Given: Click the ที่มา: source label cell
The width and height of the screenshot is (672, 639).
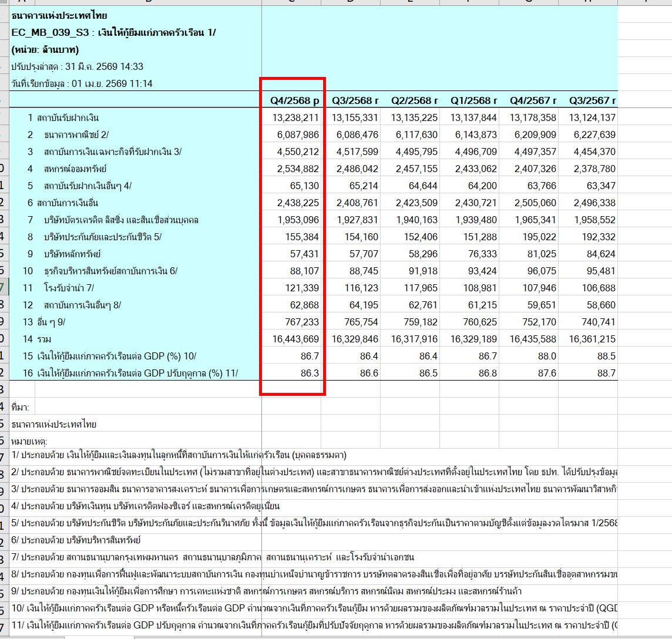Looking at the screenshot, I should (x=20, y=408).
